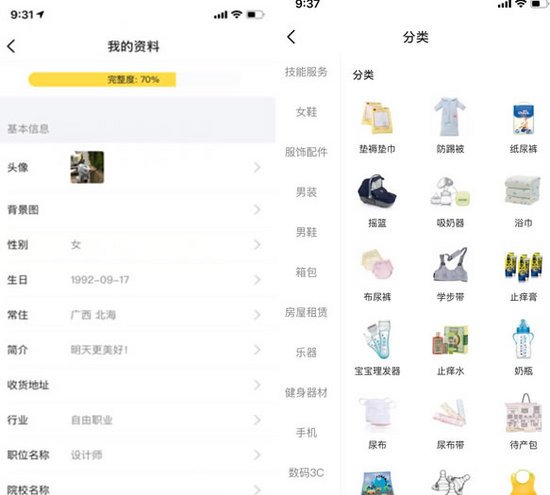This screenshot has height=495, width=550.
Task: Open the 生日 date row chevron
Action: click(257, 280)
